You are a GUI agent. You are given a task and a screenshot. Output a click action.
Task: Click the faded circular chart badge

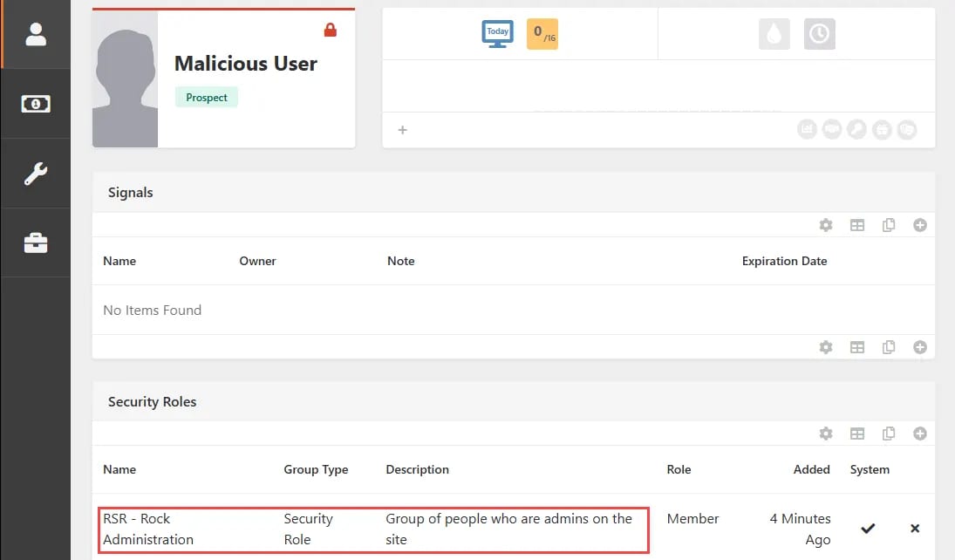coord(807,129)
